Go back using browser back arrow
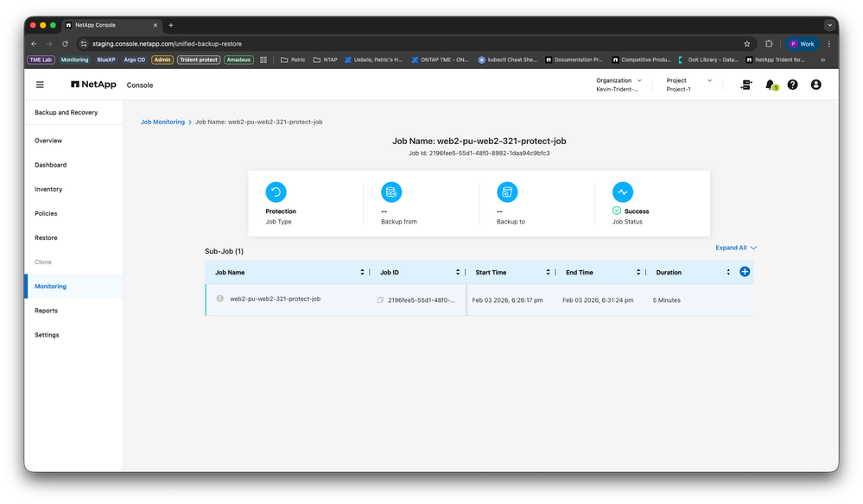This screenshot has height=504, width=863. point(35,44)
